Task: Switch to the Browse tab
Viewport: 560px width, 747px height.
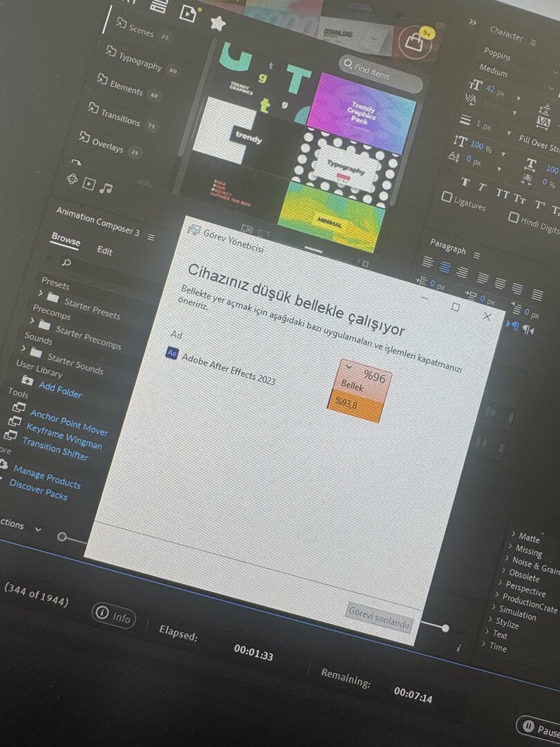Action: click(x=66, y=239)
